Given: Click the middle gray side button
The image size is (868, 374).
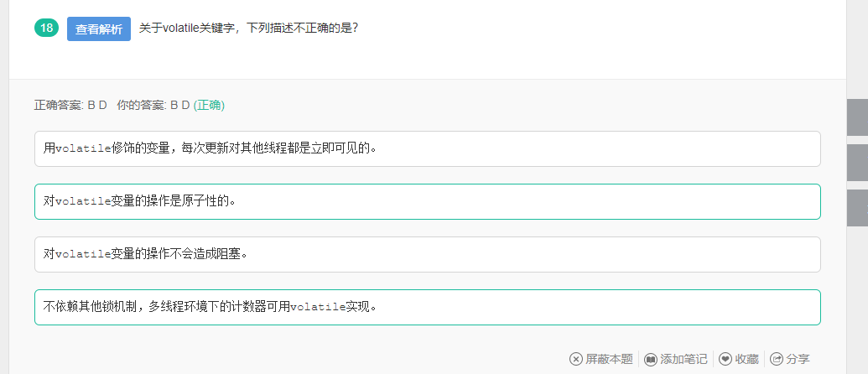Looking at the screenshot, I should point(857,162).
